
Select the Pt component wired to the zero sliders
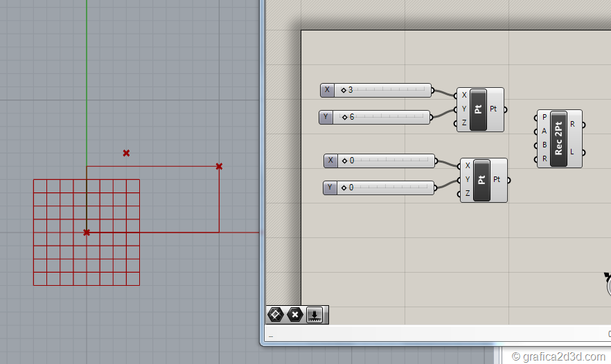tap(482, 180)
